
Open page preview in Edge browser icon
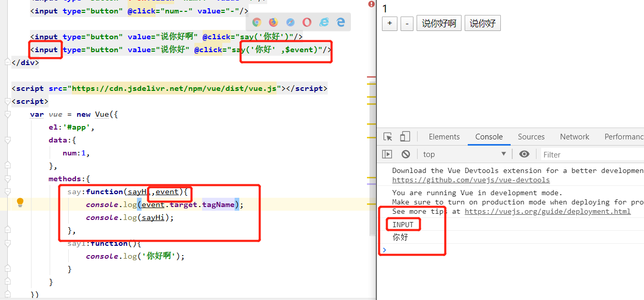tap(341, 22)
